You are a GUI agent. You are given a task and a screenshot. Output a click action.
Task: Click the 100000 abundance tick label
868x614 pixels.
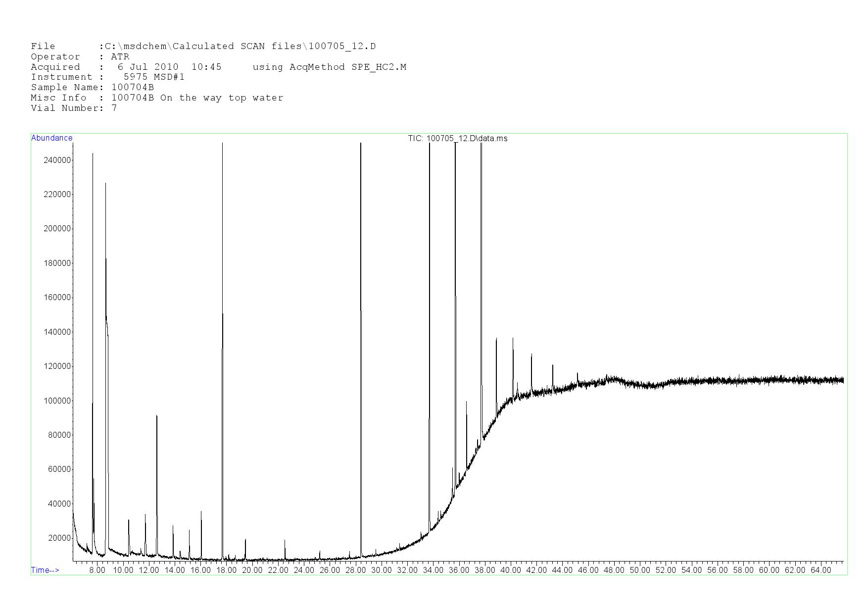57,401
